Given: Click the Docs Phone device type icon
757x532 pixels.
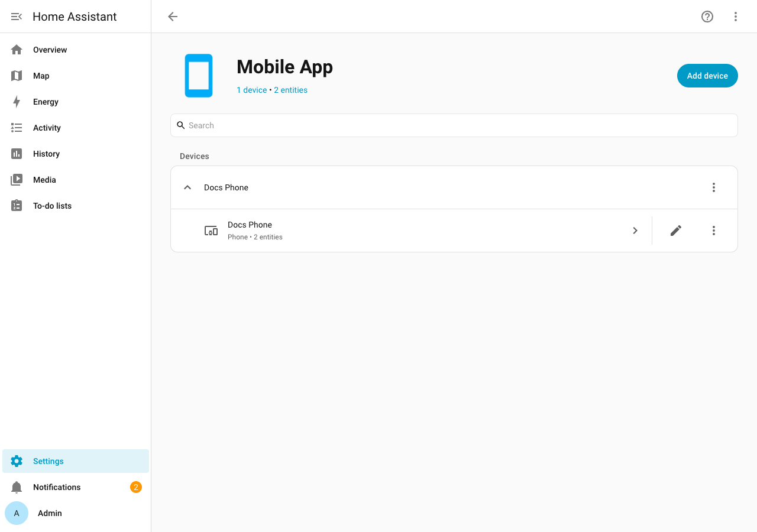Looking at the screenshot, I should 211,231.
